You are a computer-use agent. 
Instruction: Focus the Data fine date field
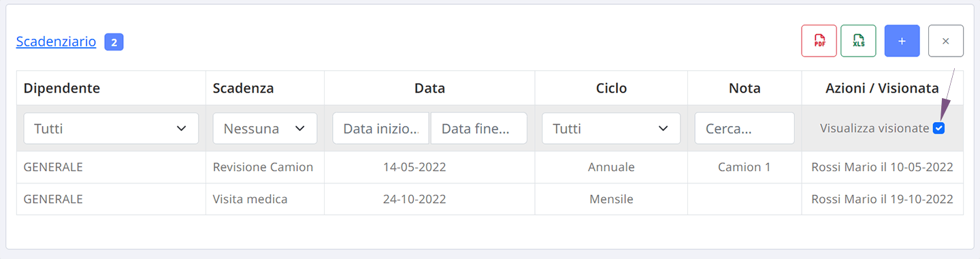(x=479, y=128)
